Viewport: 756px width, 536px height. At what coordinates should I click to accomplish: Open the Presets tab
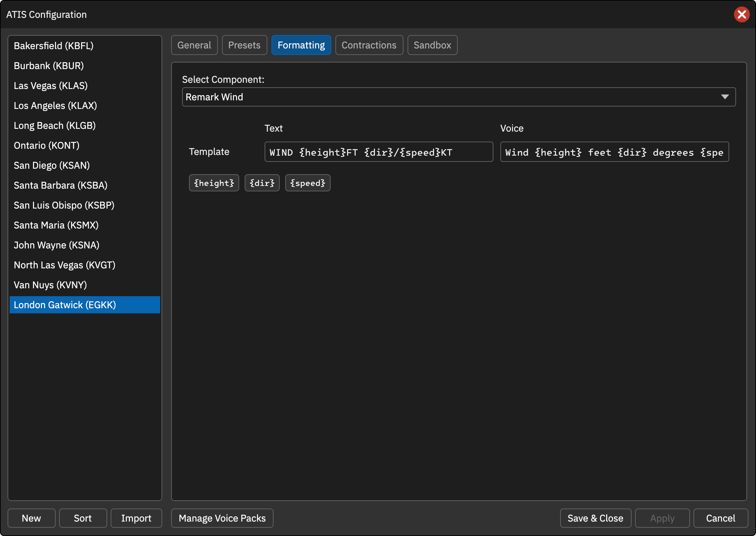point(244,45)
